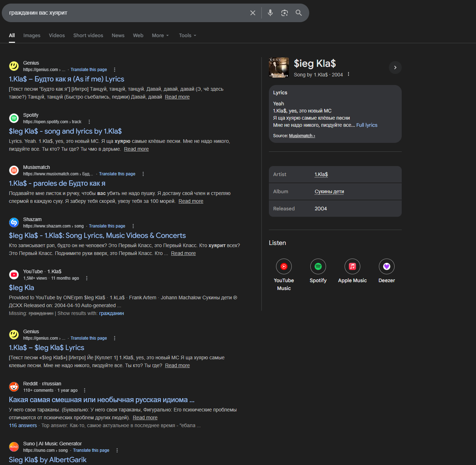Open artist 1.Kla$ in knowledge panel

[321, 174]
